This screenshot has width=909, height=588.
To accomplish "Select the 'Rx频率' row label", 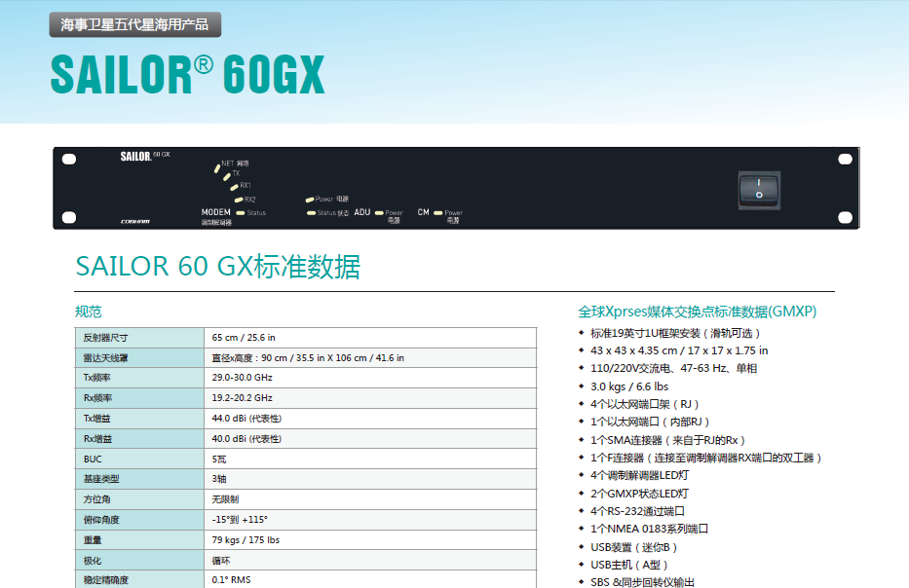I will [x=97, y=398].
